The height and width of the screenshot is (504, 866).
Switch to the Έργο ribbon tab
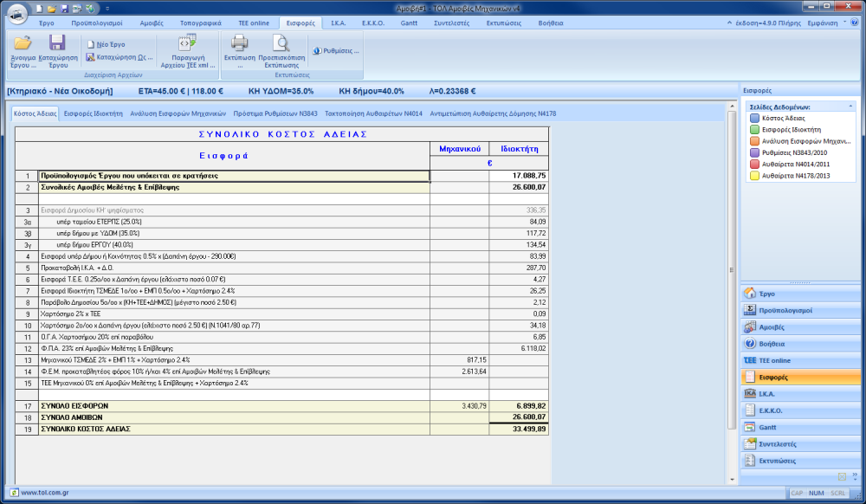(47, 23)
